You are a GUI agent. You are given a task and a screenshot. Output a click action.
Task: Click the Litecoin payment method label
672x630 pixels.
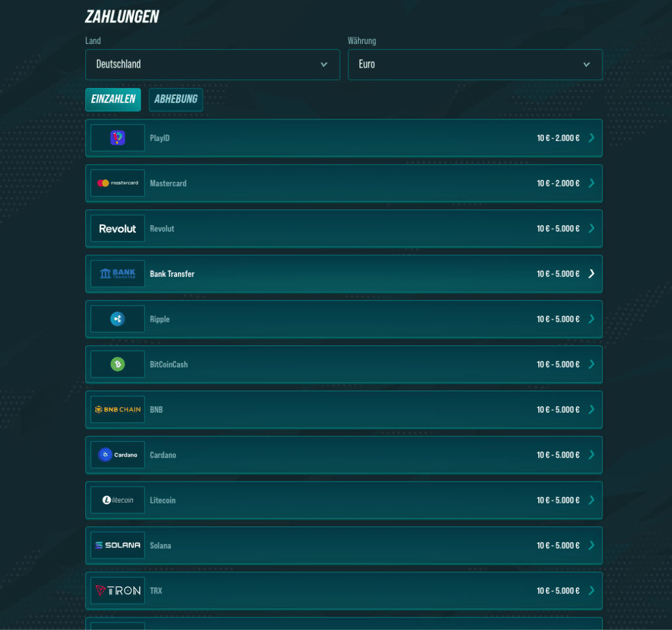click(163, 500)
